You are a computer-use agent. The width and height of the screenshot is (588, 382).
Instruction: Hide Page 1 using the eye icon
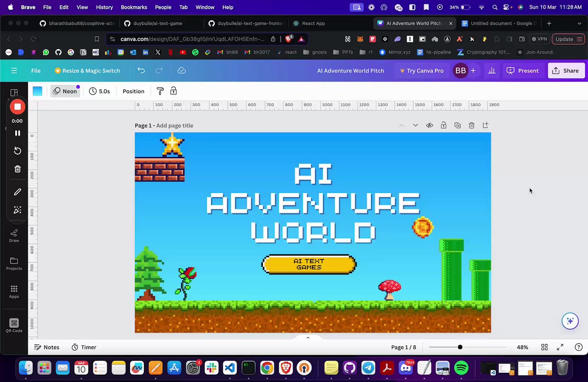pos(430,125)
